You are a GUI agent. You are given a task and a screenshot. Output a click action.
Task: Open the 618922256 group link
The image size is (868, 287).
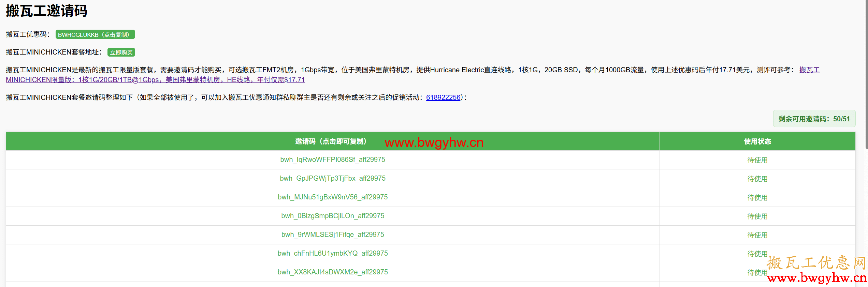click(443, 97)
